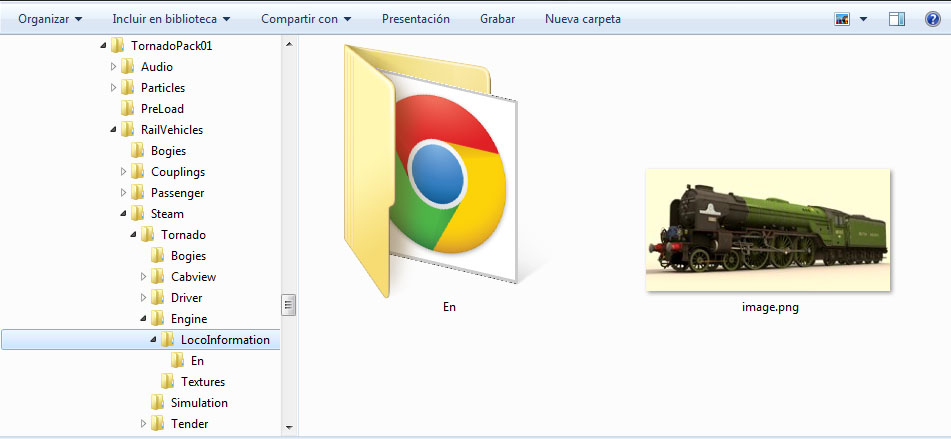Toggle the preview pane icon
This screenshot has width=951, height=439.
click(x=896, y=19)
